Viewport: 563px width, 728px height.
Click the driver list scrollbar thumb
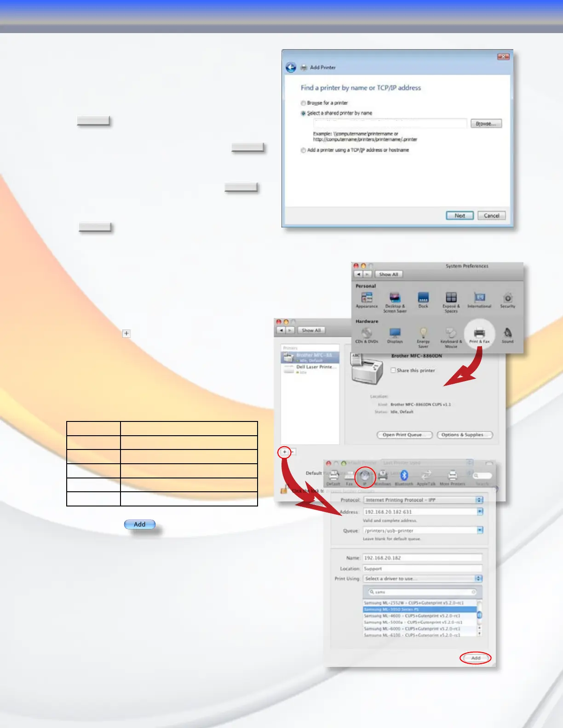(480, 614)
